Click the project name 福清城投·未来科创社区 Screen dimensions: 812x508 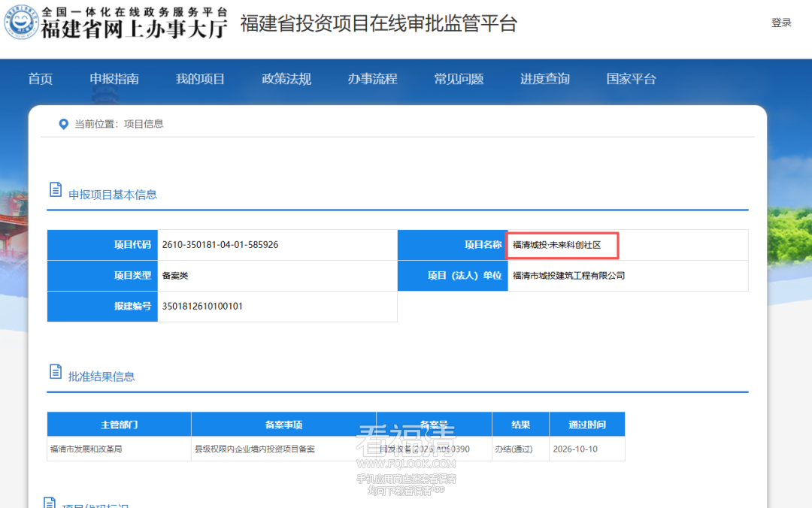pos(556,245)
